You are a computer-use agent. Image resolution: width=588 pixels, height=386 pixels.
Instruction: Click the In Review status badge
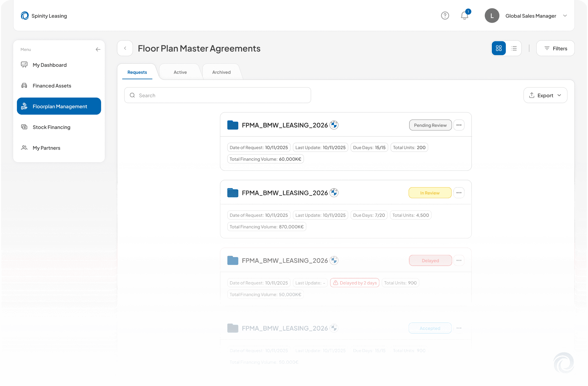coord(430,193)
